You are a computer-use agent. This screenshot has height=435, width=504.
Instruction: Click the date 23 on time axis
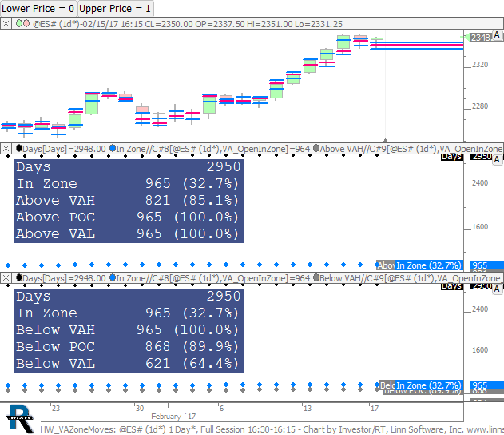click(x=56, y=409)
